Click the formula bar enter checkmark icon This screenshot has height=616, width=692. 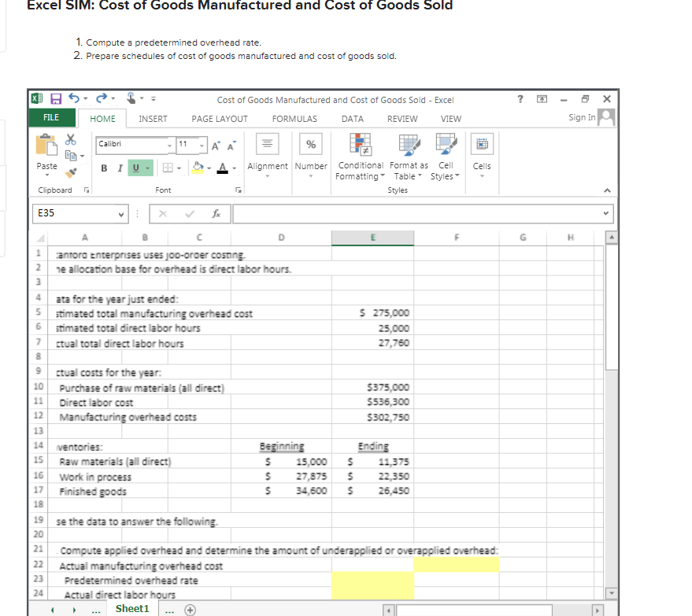(x=190, y=214)
